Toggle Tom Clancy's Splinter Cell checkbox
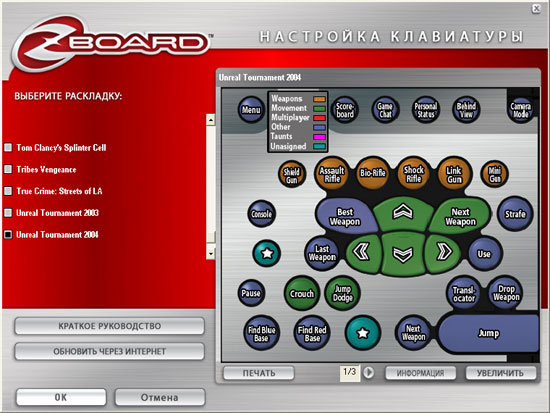Screen dimensions: 550x413 point(8,147)
